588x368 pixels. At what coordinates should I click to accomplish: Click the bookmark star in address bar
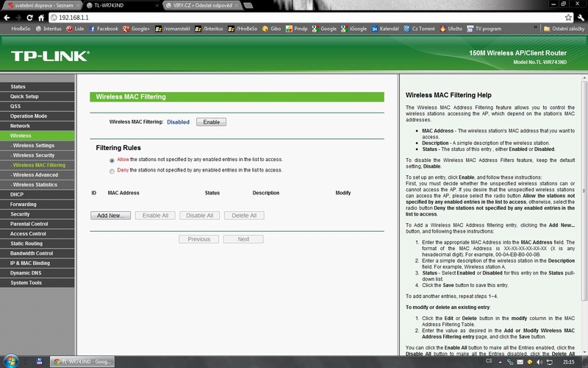click(x=568, y=16)
